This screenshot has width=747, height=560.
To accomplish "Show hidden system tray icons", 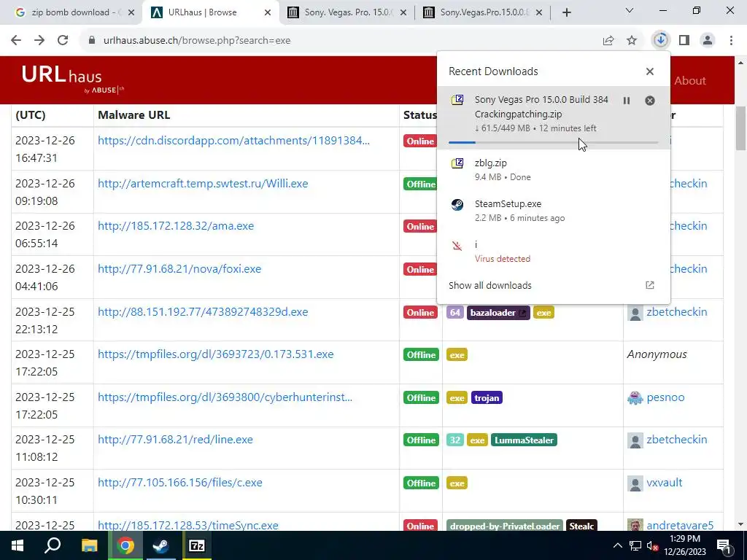I will [x=617, y=545].
